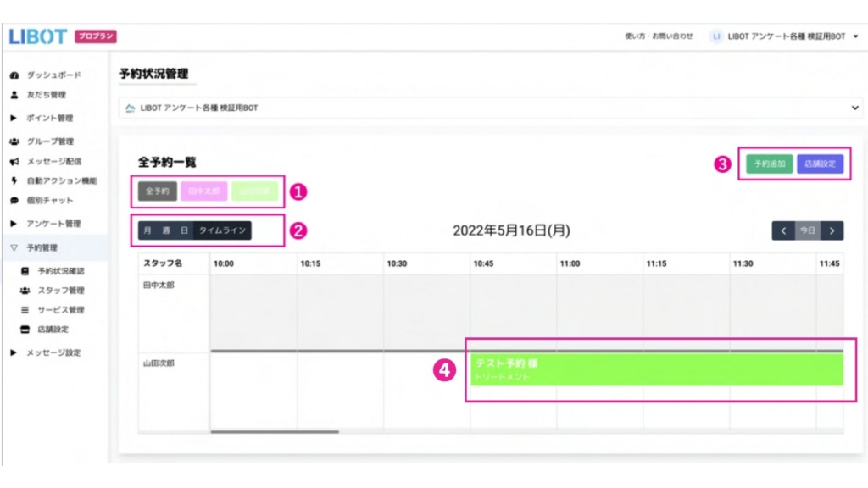Click the 友だち管理 person icon
This screenshot has height=488, width=868.
click(14, 95)
